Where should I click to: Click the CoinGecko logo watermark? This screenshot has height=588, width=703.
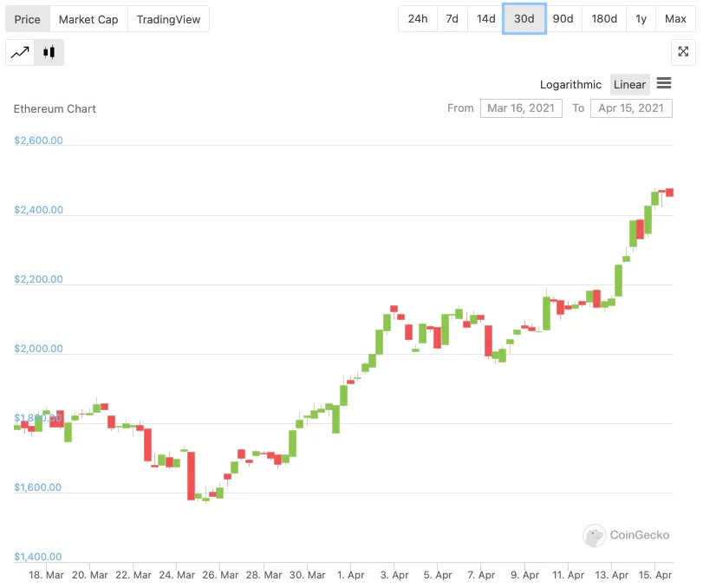[626, 535]
